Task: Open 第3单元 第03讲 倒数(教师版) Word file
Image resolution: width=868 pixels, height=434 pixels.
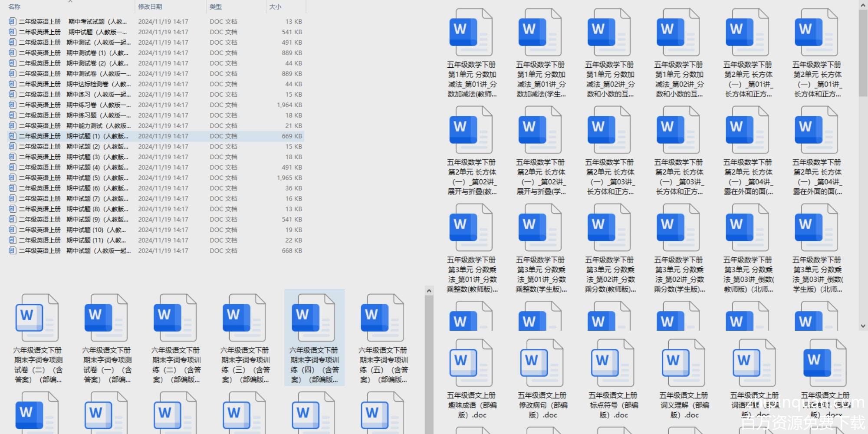Action: click(x=747, y=228)
